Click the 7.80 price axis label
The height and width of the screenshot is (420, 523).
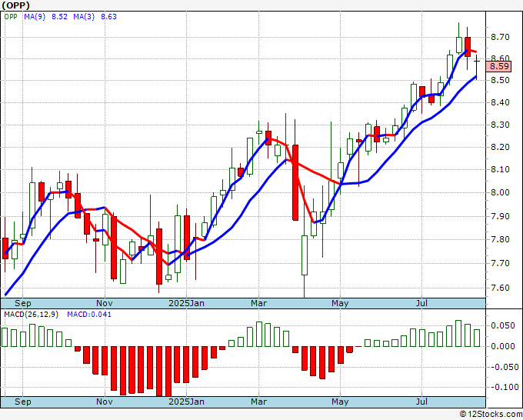[x=500, y=239]
